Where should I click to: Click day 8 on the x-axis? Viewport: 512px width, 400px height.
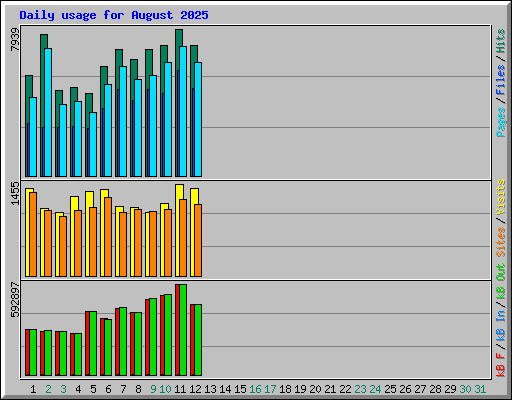tap(138, 389)
